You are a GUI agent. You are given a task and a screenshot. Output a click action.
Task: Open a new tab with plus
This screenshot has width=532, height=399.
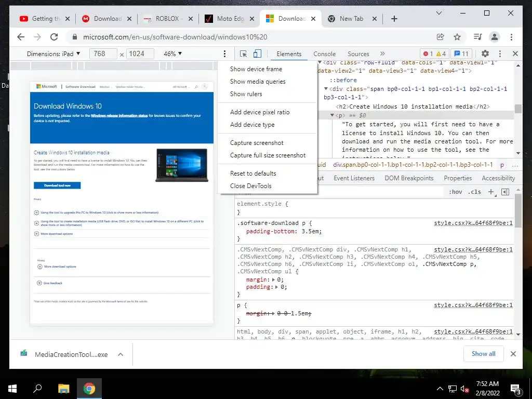tap(394, 19)
